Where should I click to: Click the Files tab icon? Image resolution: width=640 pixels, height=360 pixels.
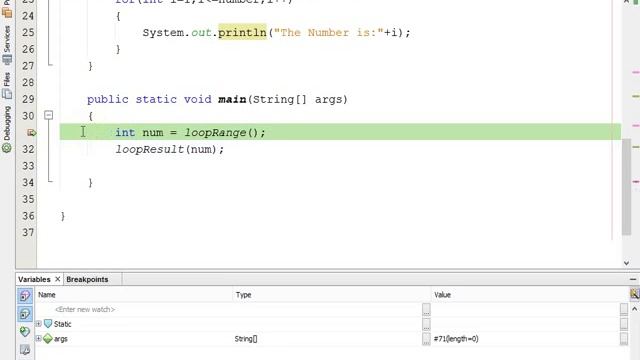coord(7,94)
